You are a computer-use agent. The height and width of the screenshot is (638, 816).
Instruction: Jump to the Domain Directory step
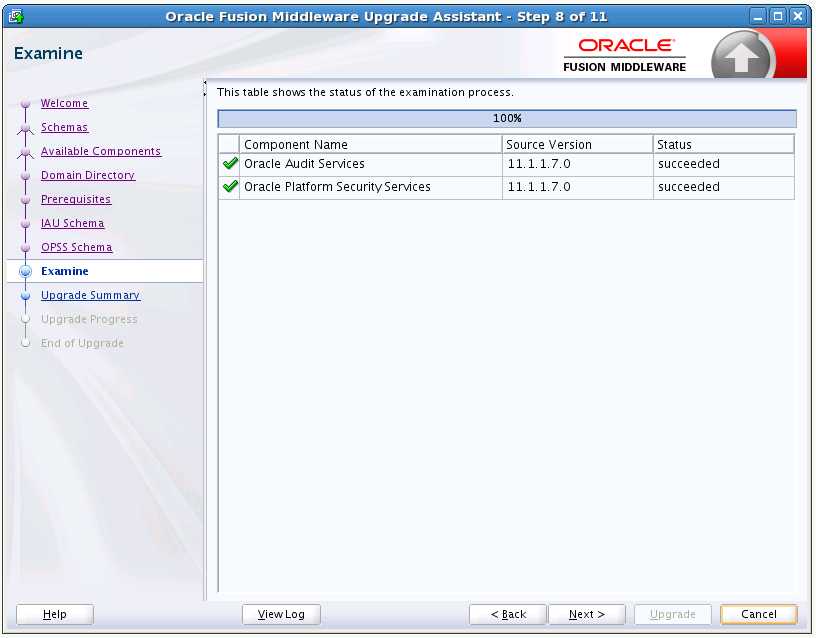pyautogui.click(x=88, y=175)
